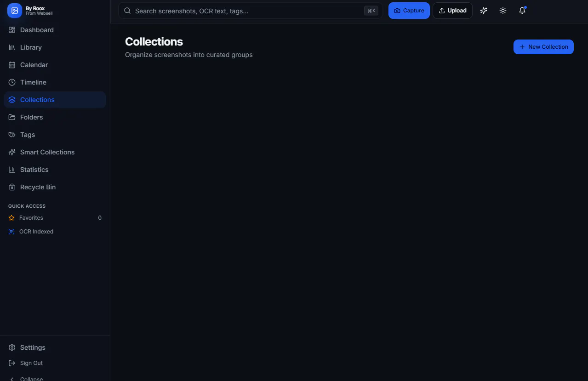Toggle light theme with the sun icon

[503, 11]
